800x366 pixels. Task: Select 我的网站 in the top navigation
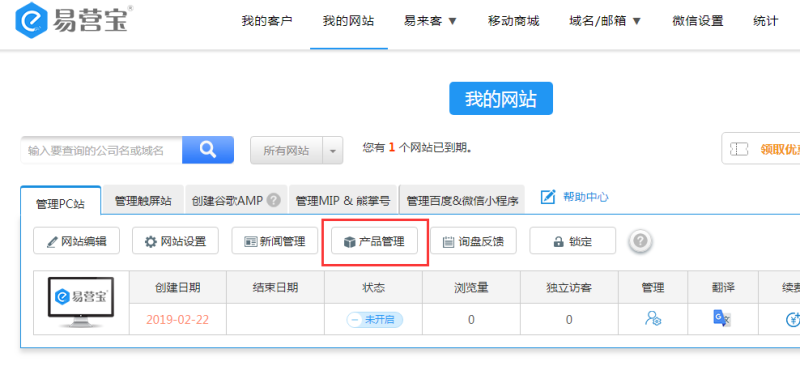pyautogui.click(x=348, y=21)
